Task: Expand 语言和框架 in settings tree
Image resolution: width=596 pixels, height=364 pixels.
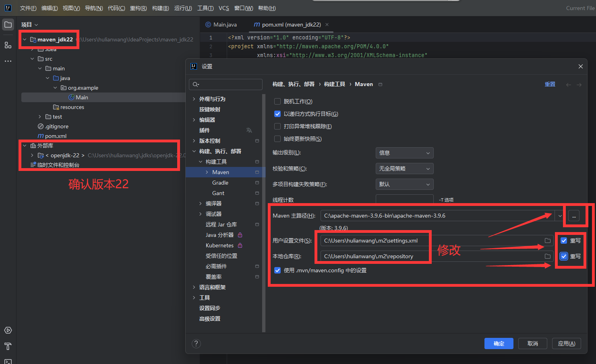Action: (194, 287)
